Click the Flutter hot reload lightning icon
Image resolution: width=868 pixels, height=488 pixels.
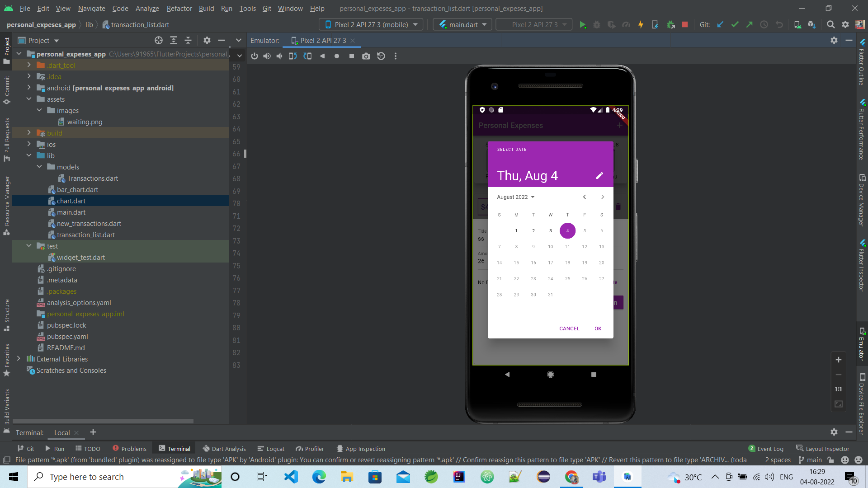(641, 25)
